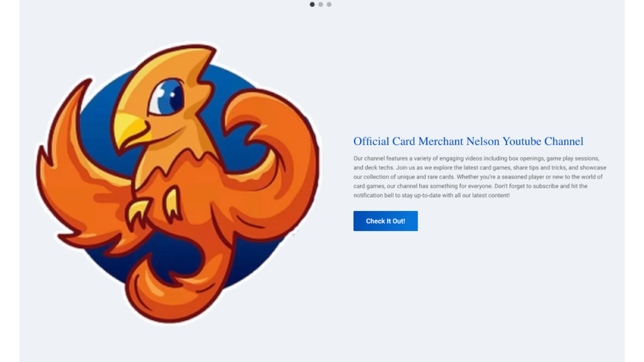Screen dimensions: 644x362
Task: Click the Check It Out! button
Action: pyautogui.click(x=386, y=221)
